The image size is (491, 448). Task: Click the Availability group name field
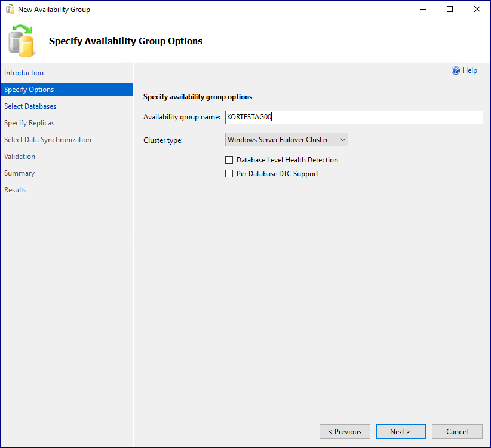[354, 117]
